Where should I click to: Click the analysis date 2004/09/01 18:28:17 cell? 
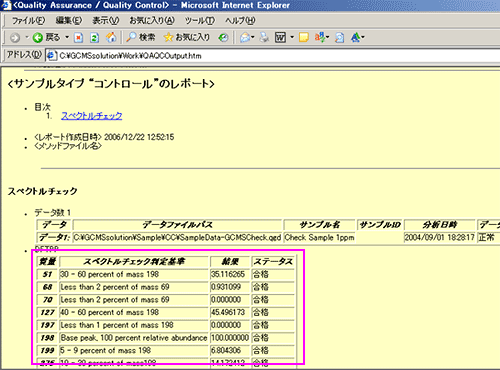439,237
